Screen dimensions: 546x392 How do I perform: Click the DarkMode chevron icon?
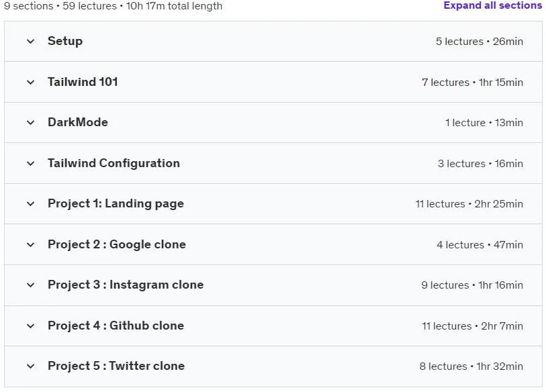(x=31, y=123)
